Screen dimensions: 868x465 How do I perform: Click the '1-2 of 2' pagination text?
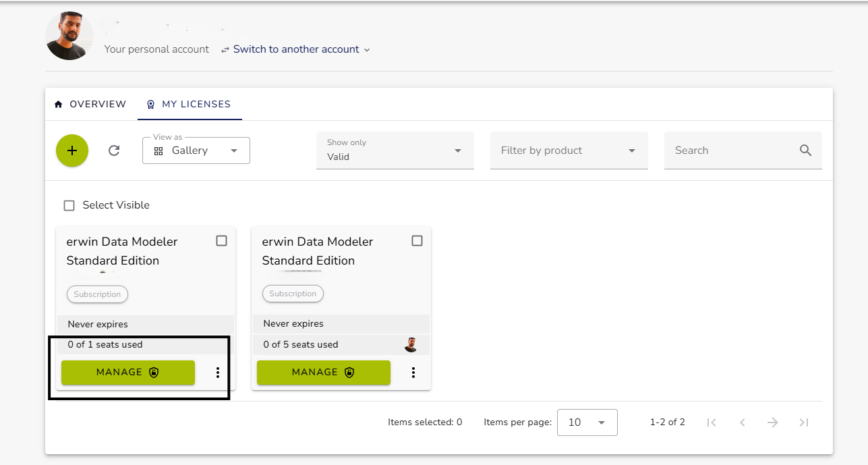click(x=668, y=422)
